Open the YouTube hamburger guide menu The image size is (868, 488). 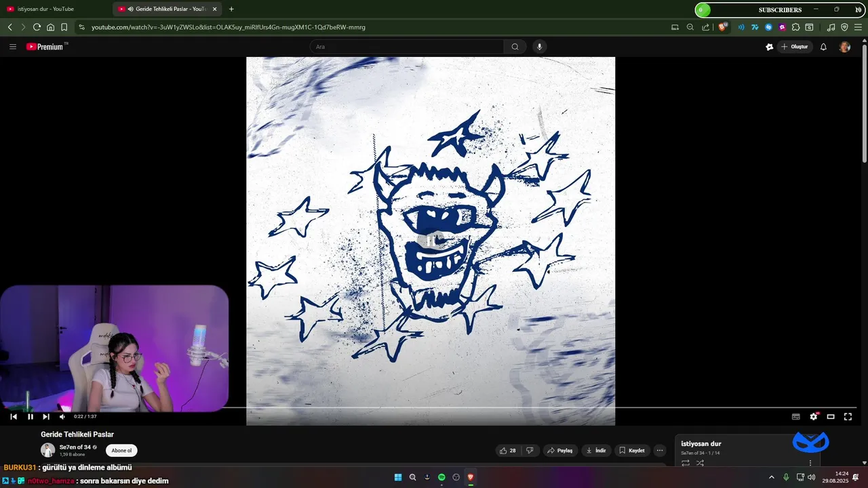point(12,47)
